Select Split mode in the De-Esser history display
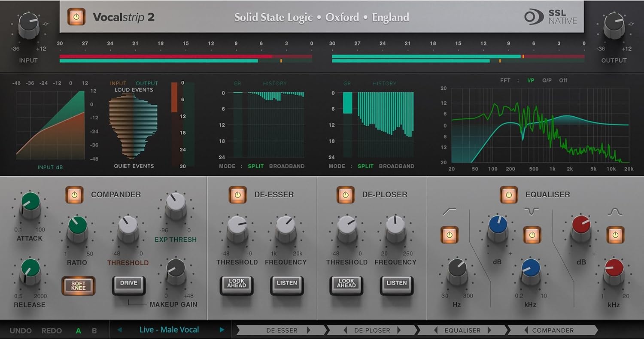This screenshot has height=340, width=644. (x=256, y=166)
